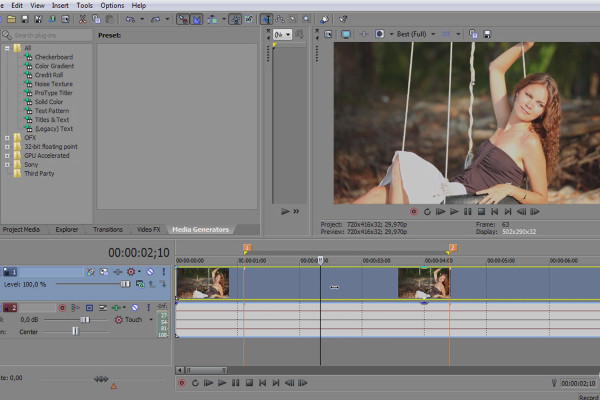The width and height of the screenshot is (600, 400).
Task: Open the Redo history dropdown arrow
Action: 167,19
